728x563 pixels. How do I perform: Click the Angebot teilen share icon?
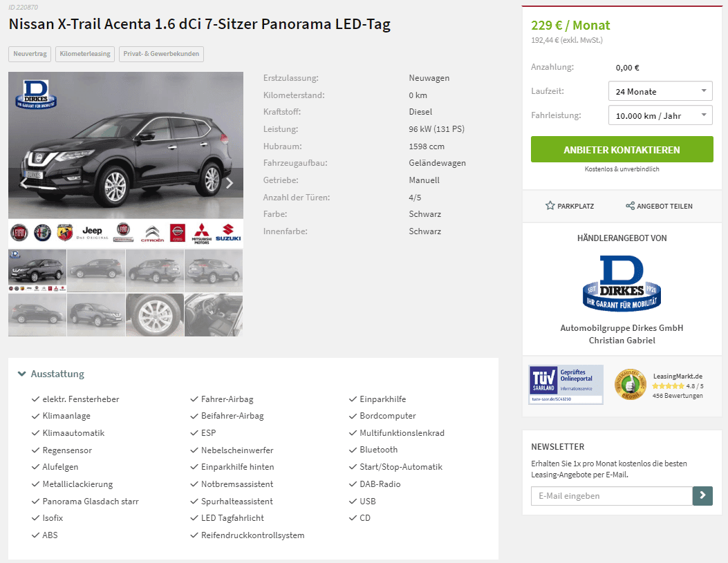[x=630, y=205]
